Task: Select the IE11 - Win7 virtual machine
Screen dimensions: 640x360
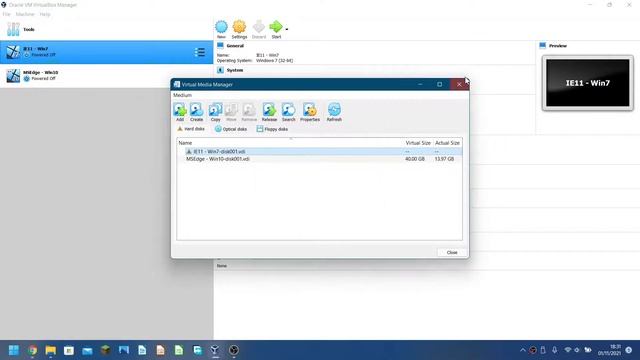Action: click(107, 52)
